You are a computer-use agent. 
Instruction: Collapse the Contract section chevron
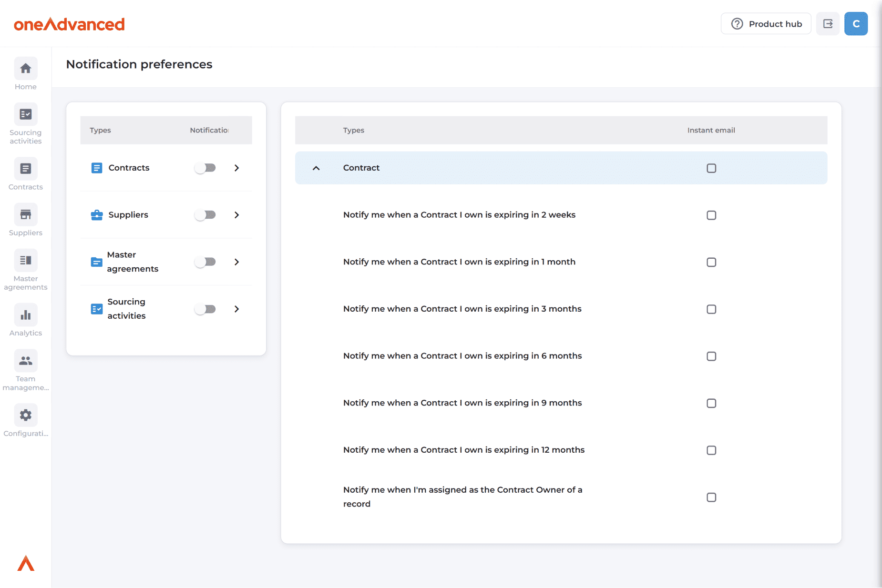(316, 168)
